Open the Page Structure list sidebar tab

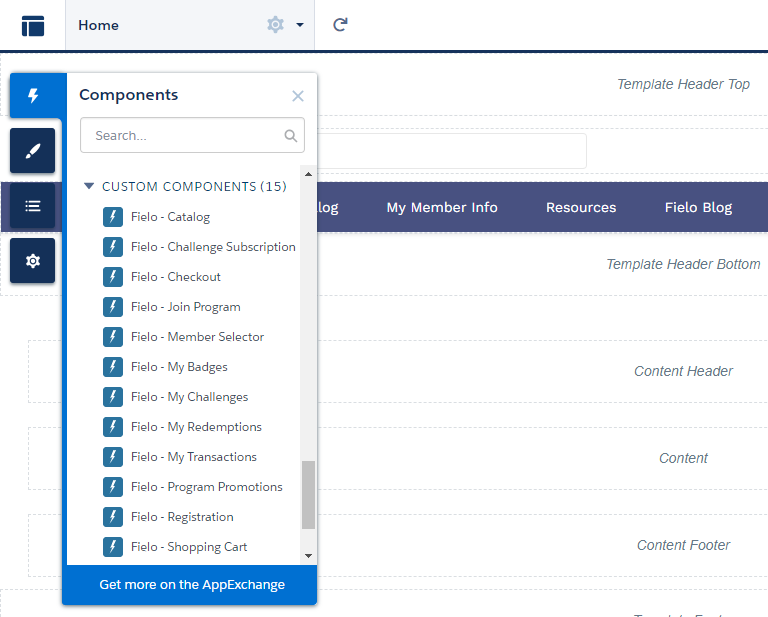[32, 206]
